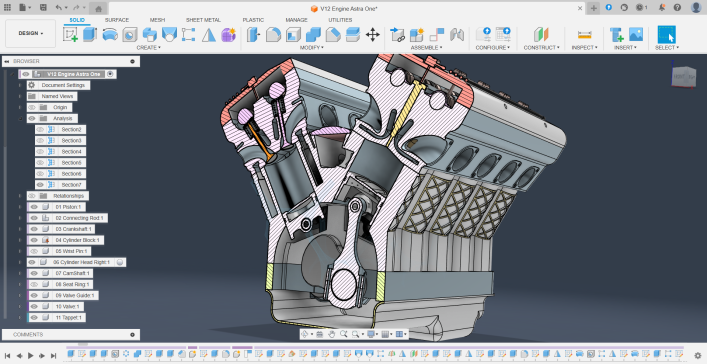Select the Loft tool in Create group
This screenshot has width=707, height=364.
click(169, 34)
